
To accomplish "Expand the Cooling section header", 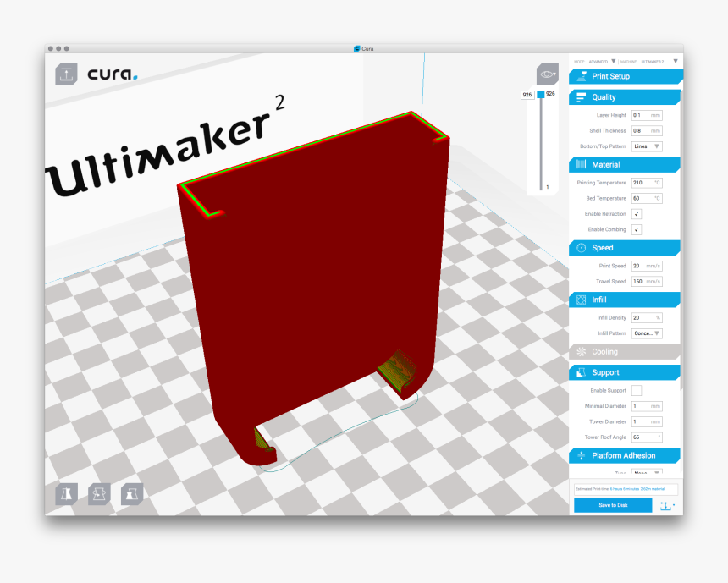I will (x=625, y=352).
